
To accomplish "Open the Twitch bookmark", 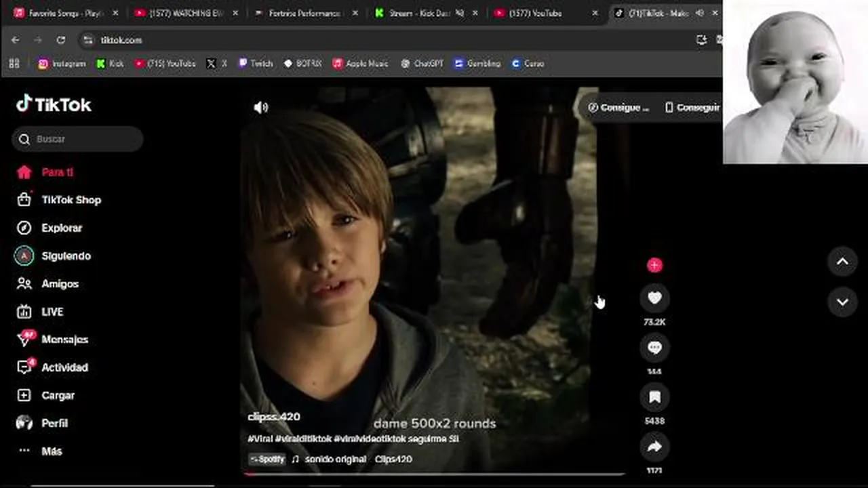I will coord(256,63).
